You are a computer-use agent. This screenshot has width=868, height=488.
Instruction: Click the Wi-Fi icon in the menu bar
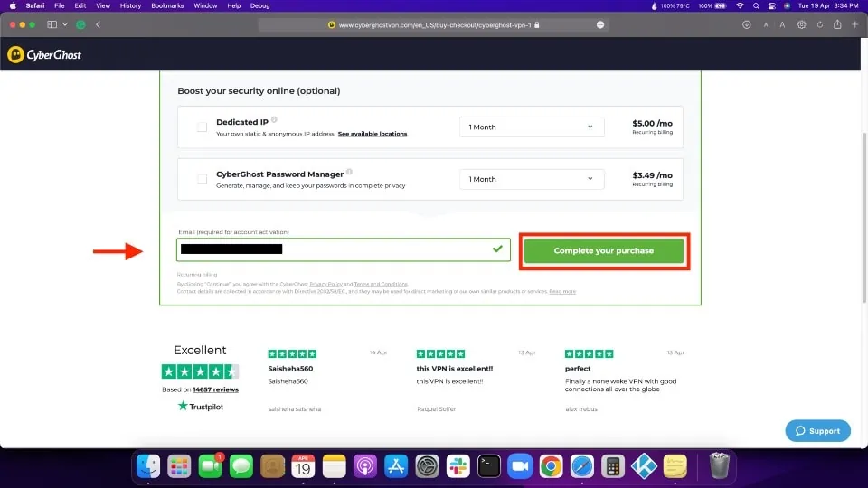(740, 5)
